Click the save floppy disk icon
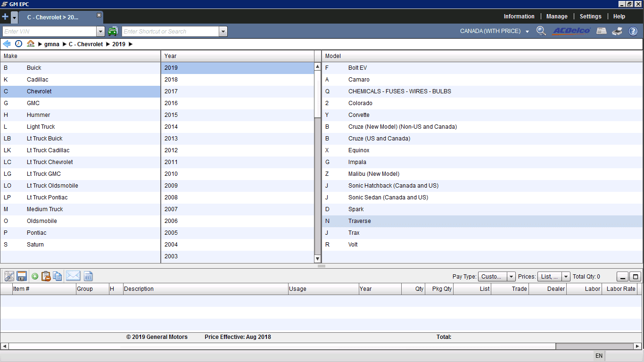 (21, 276)
